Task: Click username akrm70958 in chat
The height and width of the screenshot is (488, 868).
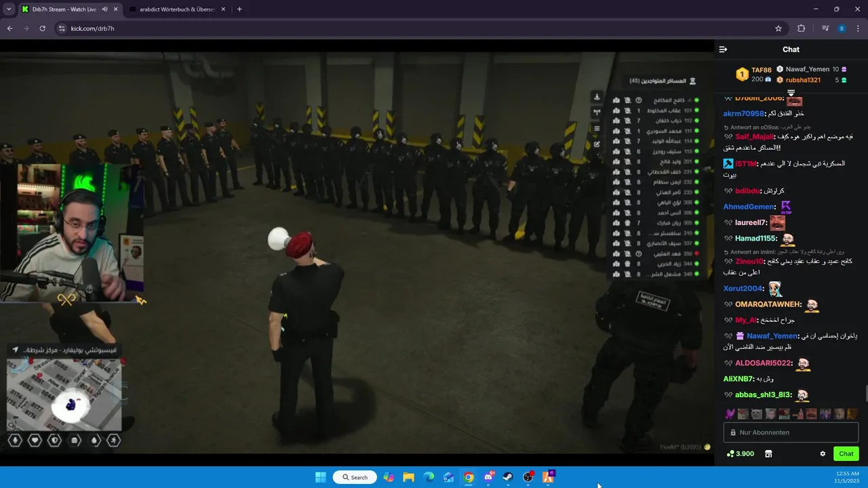Action: point(744,114)
